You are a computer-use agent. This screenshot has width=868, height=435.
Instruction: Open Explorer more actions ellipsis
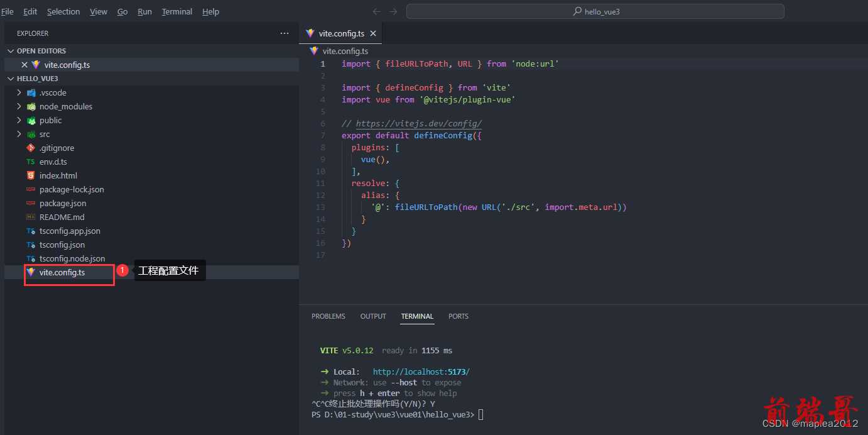point(285,33)
